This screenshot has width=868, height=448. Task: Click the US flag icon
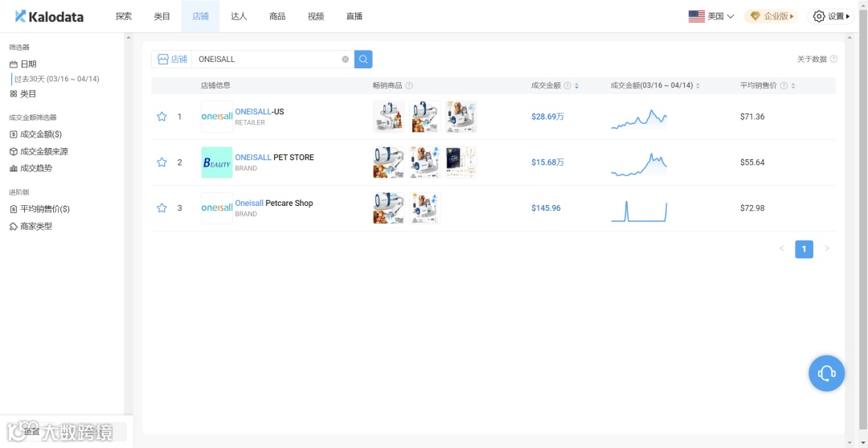696,17
